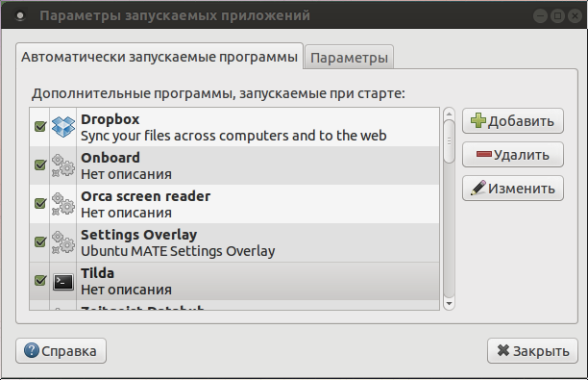
Task: Click 'Ubuntu MATE Settings Overlay' description
Action: (178, 251)
